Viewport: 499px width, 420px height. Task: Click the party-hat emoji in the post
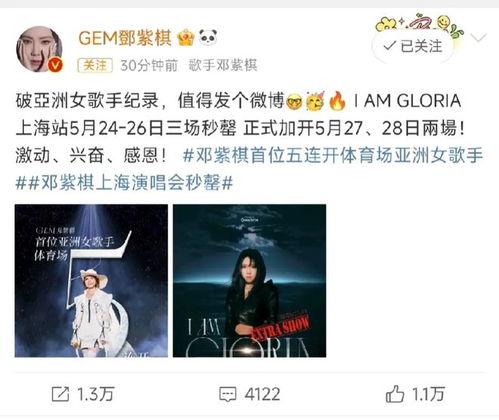click(x=315, y=101)
